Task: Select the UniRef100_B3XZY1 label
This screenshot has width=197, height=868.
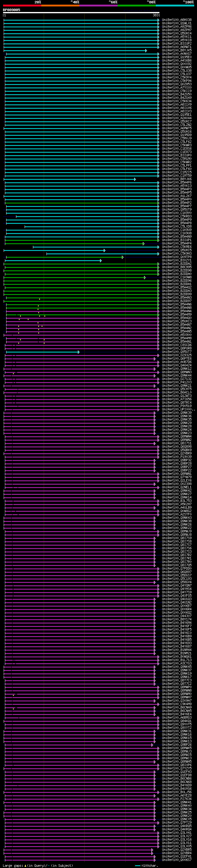Action: click(x=177, y=260)
